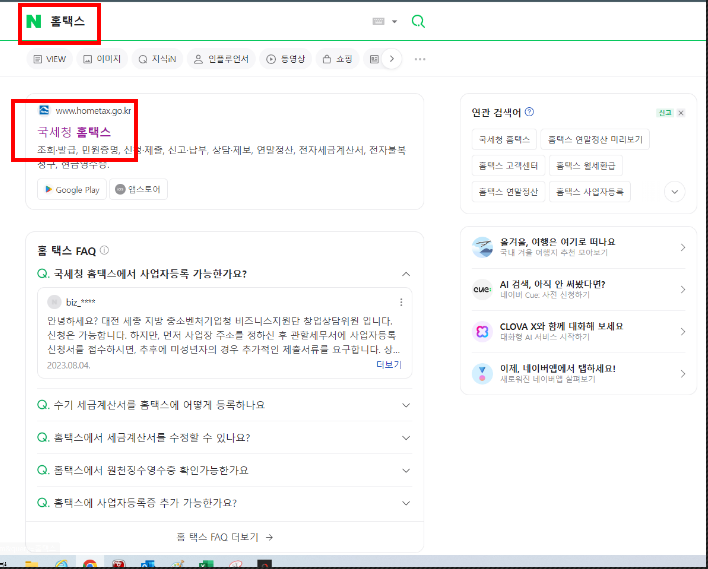Click the help icon beside 연관 검색어
Image resolution: width=708 pixels, height=569 pixels.
tap(530, 112)
